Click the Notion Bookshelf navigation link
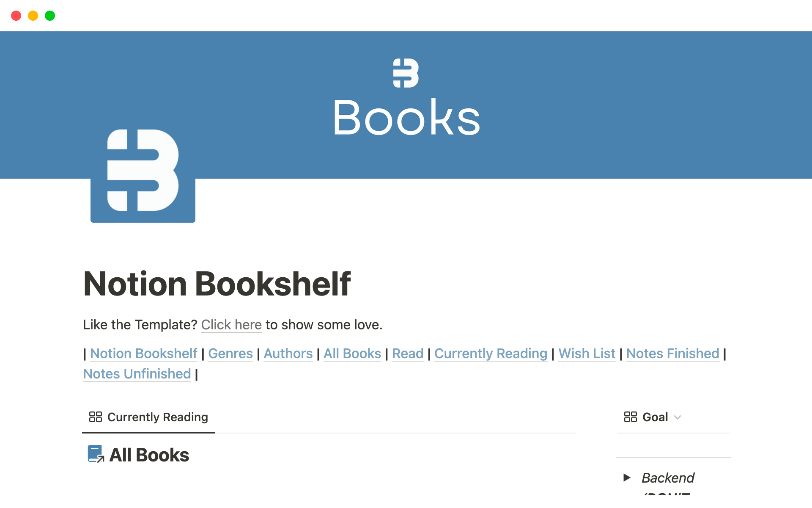 143,353
